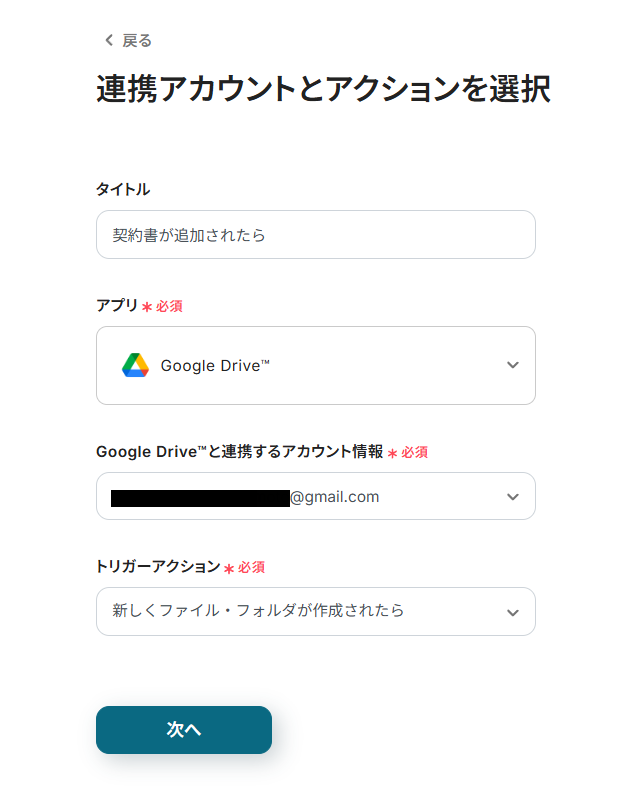This screenshot has width=626, height=789.
Task: Click the Google Drive logo icon
Action: pos(135,365)
